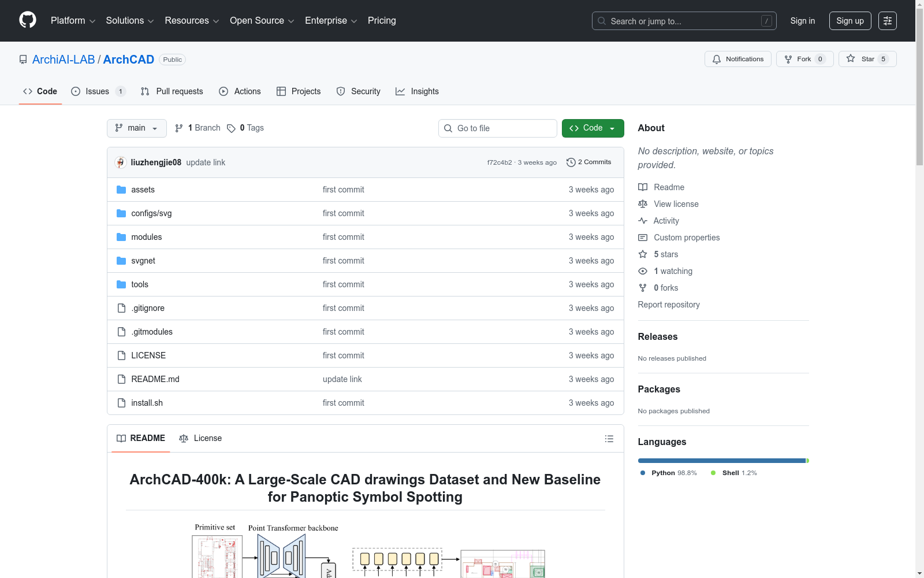Viewport: 924px width, 578px height.
Task: Click the tag icon next to Tags
Action: (231, 128)
